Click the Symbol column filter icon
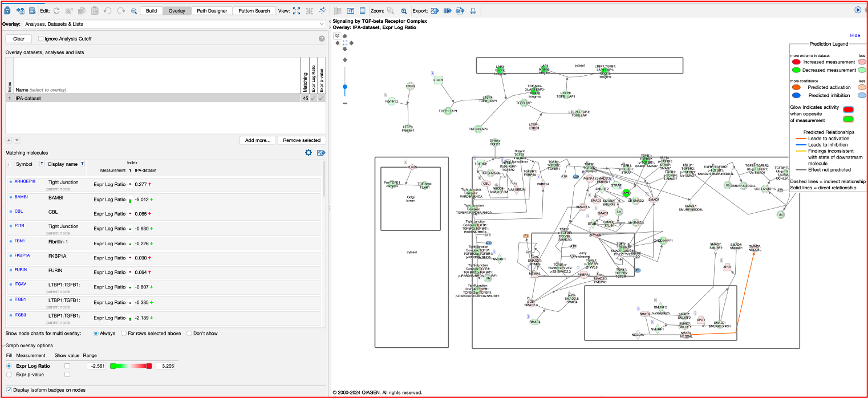Viewport: 868px width, 398px height. pyautogui.click(x=42, y=164)
